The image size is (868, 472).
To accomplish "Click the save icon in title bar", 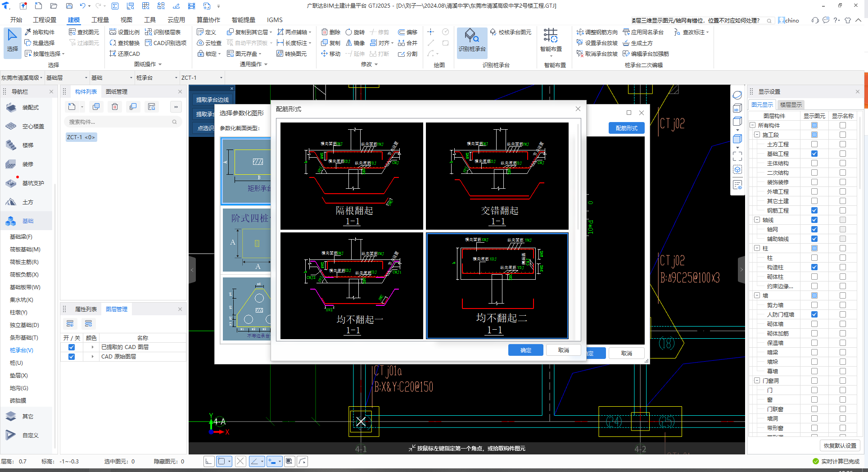I will coord(69,6).
